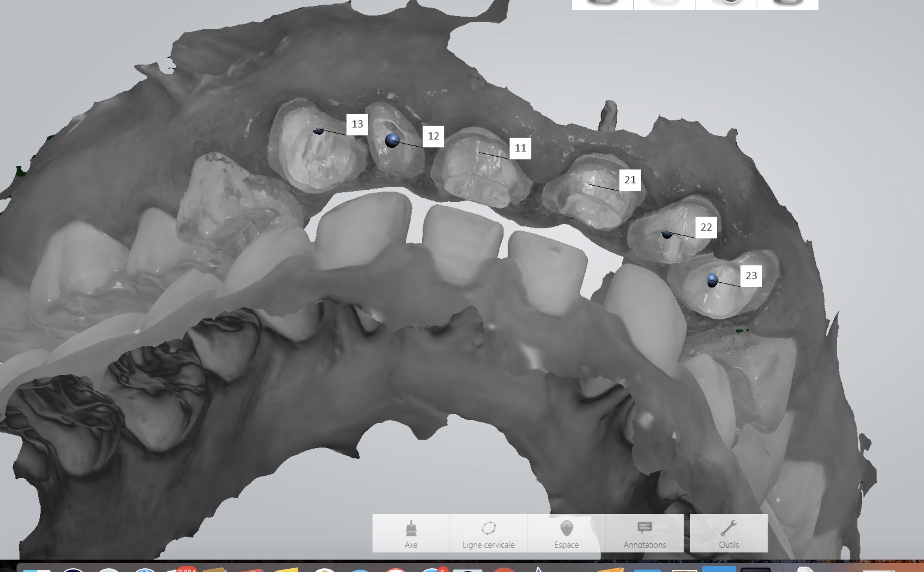Click the tooth number 22 label
Viewport: 924px width, 572px height.
[x=706, y=227]
